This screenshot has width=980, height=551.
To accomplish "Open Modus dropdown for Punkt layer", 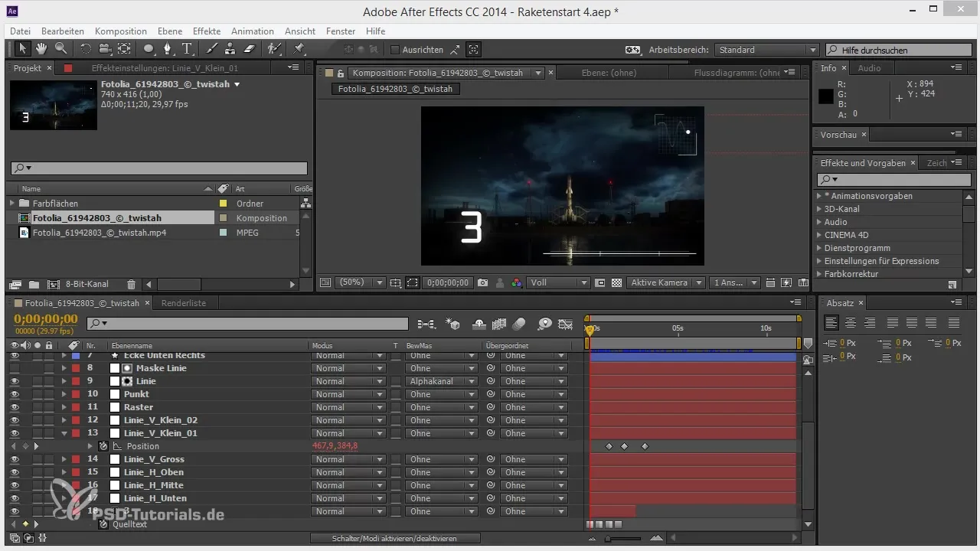I will coord(348,394).
